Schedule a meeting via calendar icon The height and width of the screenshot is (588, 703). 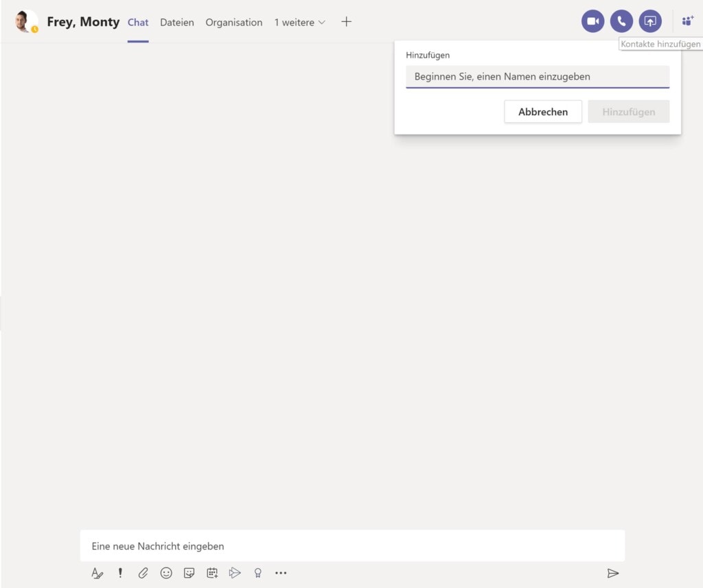point(212,573)
